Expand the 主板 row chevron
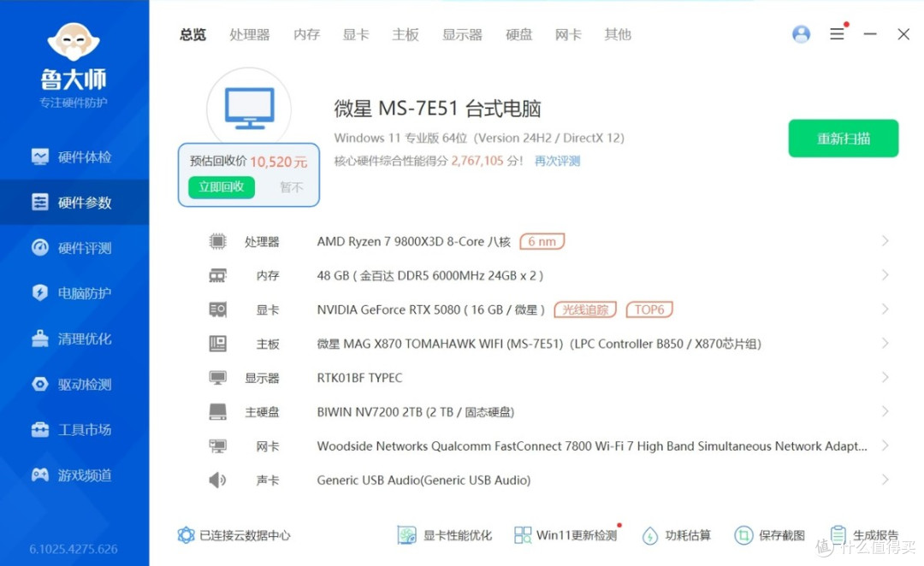Viewport: 924px width, 566px height. click(885, 344)
